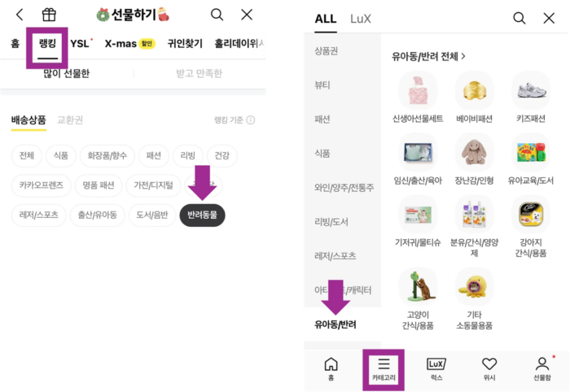Image resolution: width=570 pixels, height=392 pixels.
Task: Switch to the LuX tab
Action: tap(360, 19)
